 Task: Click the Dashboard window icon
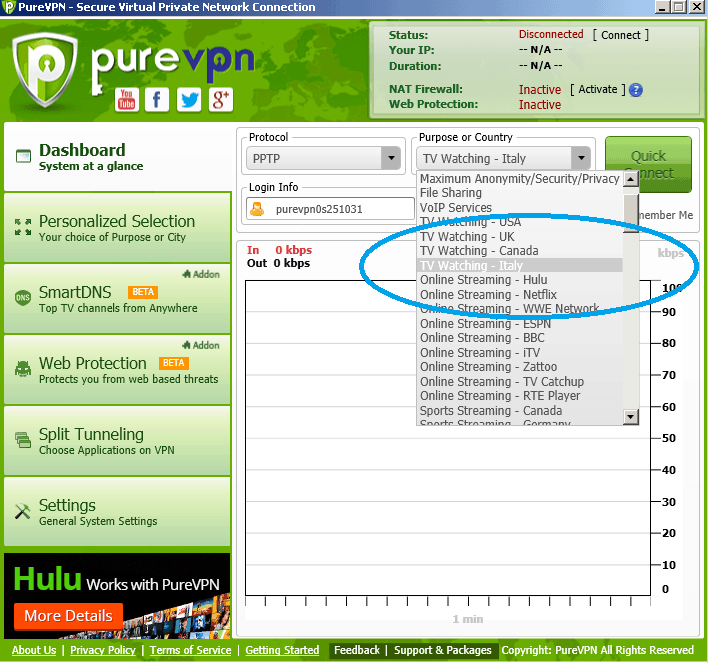point(23,156)
